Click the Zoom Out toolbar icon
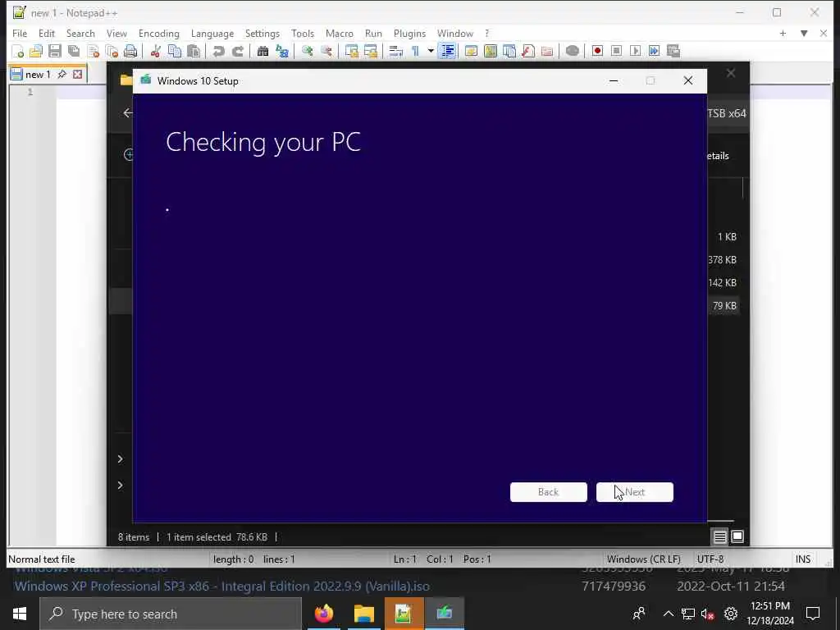The image size is (840, 630). coord(326,52)
